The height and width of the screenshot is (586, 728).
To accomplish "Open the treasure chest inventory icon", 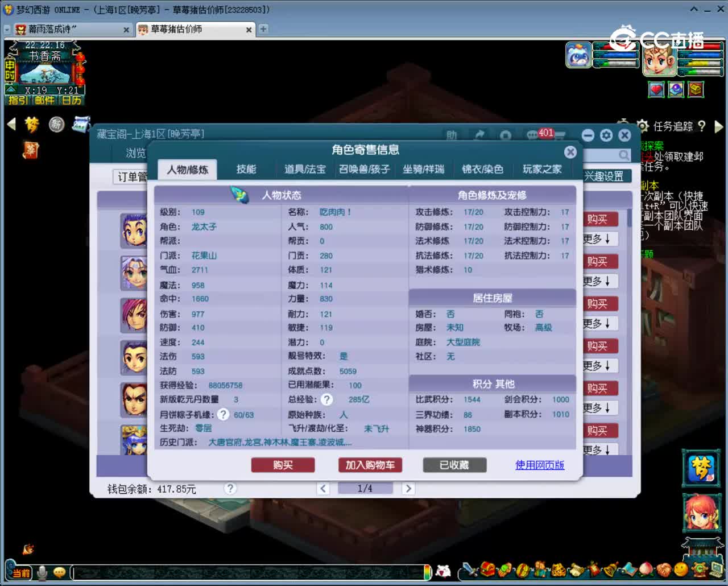I will click(487, 569).
